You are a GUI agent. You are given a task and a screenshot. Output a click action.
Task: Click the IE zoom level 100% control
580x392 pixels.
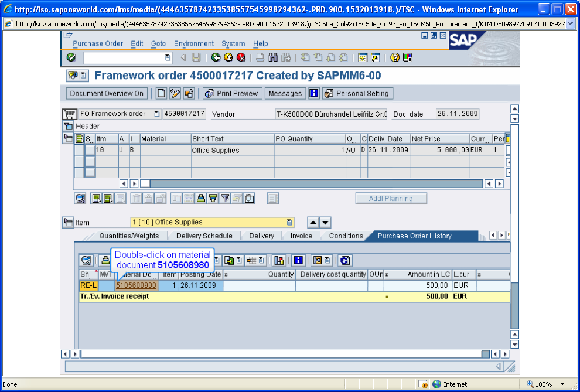[x=546, y=384]
